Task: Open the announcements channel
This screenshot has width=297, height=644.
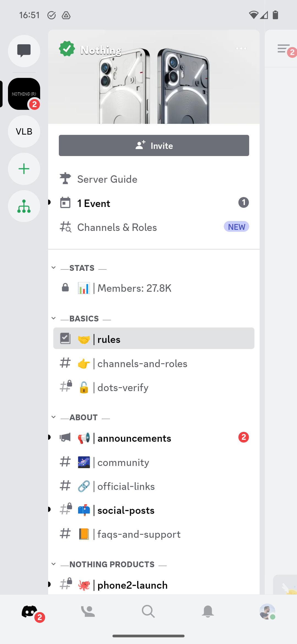Action: (134, 438)
